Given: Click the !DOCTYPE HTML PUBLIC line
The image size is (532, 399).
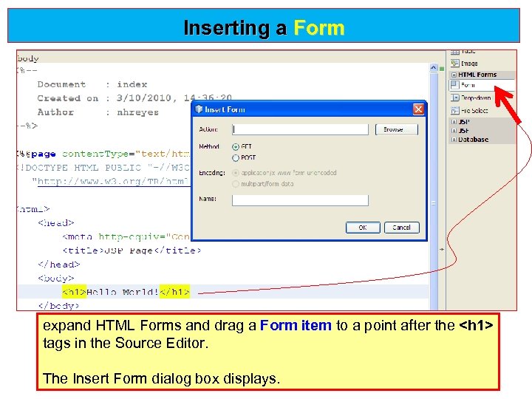Looking at the screenshot, I should coord(103,168).
